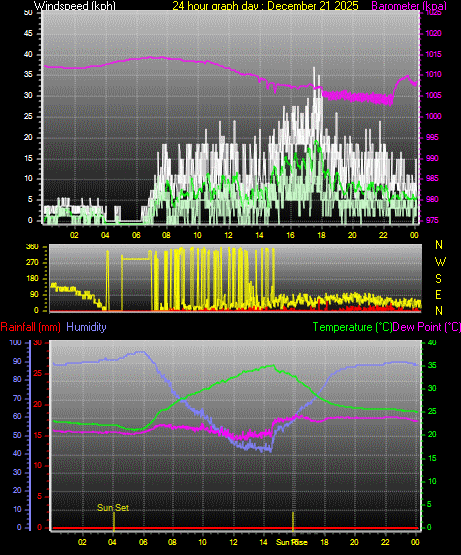Select "70" on the blue humidity axis
The width and height of the screenshot is (461, 555).
click(17, 399)
